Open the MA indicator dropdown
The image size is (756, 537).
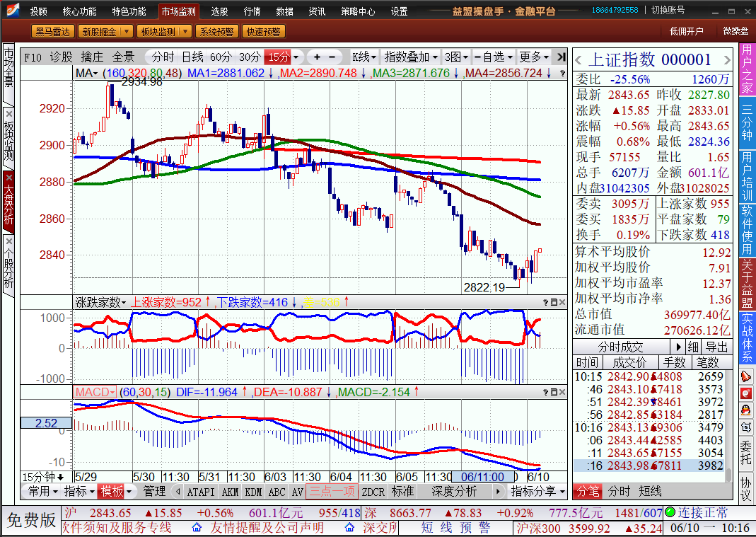(x=86, y=74)
